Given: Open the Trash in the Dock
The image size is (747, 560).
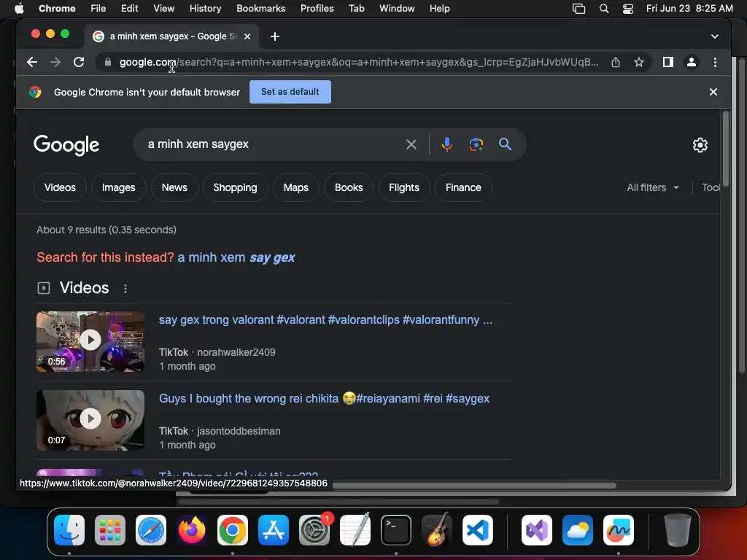Looking at the screenshot, I should (x=677, y=530).
